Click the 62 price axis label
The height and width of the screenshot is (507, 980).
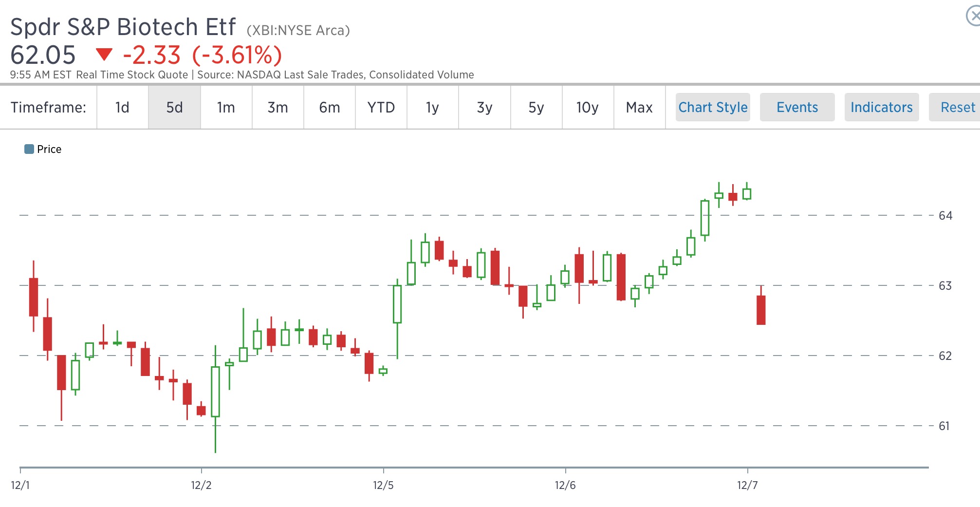click(945, 356)
